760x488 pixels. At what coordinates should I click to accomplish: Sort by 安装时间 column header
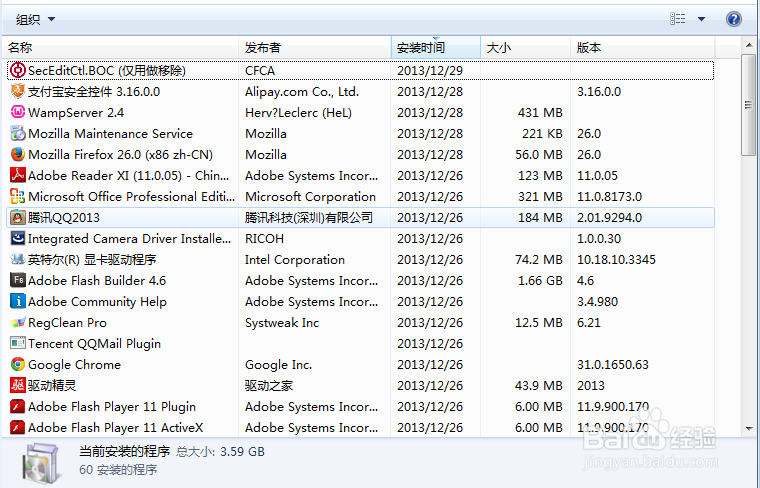point(436,47)
